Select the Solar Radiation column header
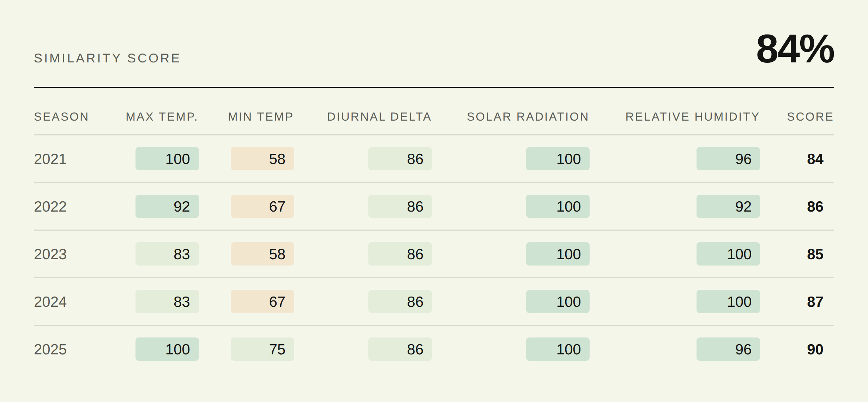Image resolution: width=868 pixels, height=402 pixels. click(x=528, y=117)
